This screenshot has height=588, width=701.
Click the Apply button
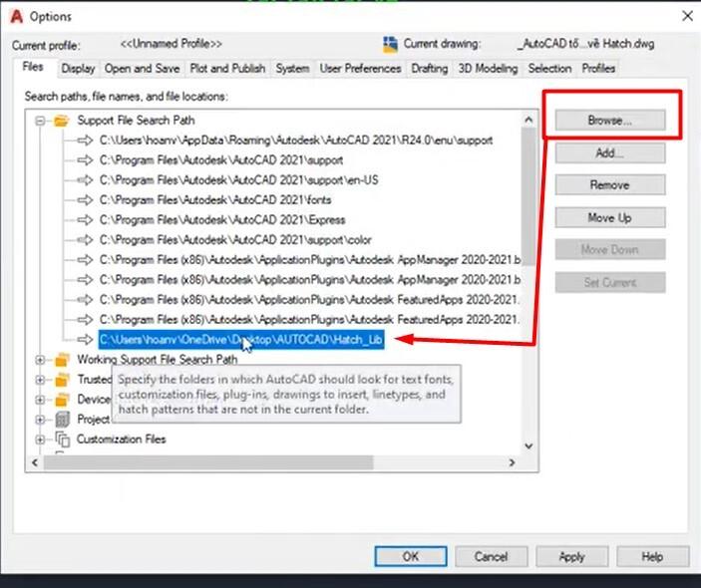571,556
